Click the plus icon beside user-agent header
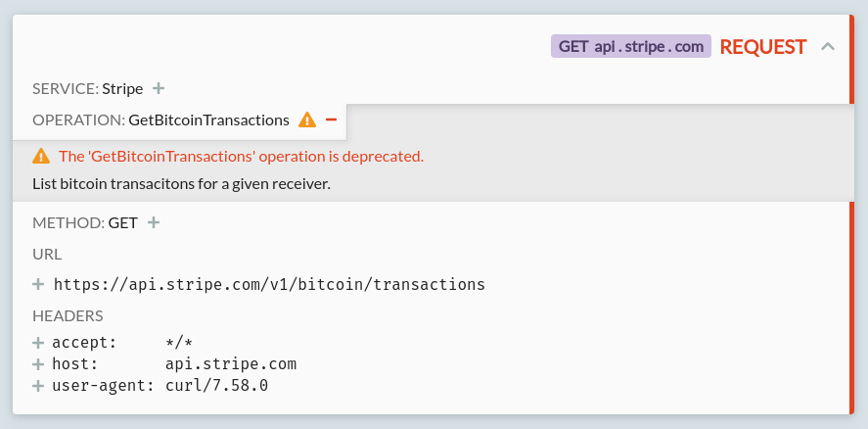Viewport: 868px width, 429px height. pos(38,386)
